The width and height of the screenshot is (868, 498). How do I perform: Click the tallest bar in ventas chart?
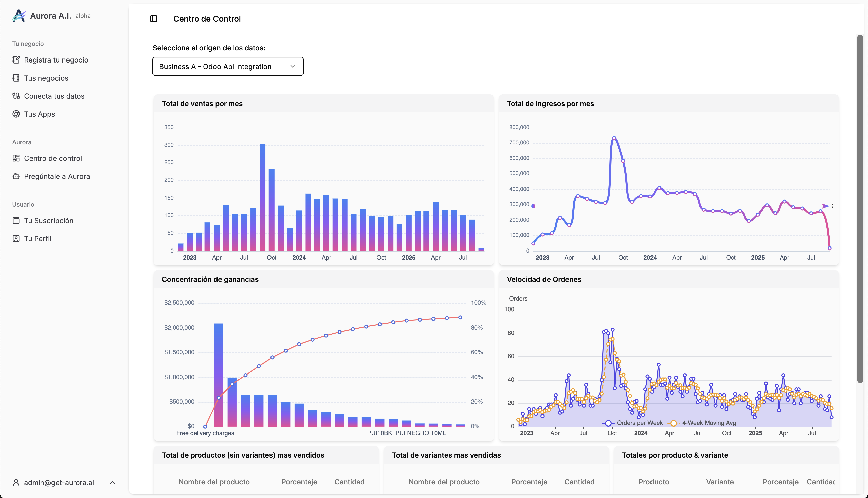coord(262,197)
